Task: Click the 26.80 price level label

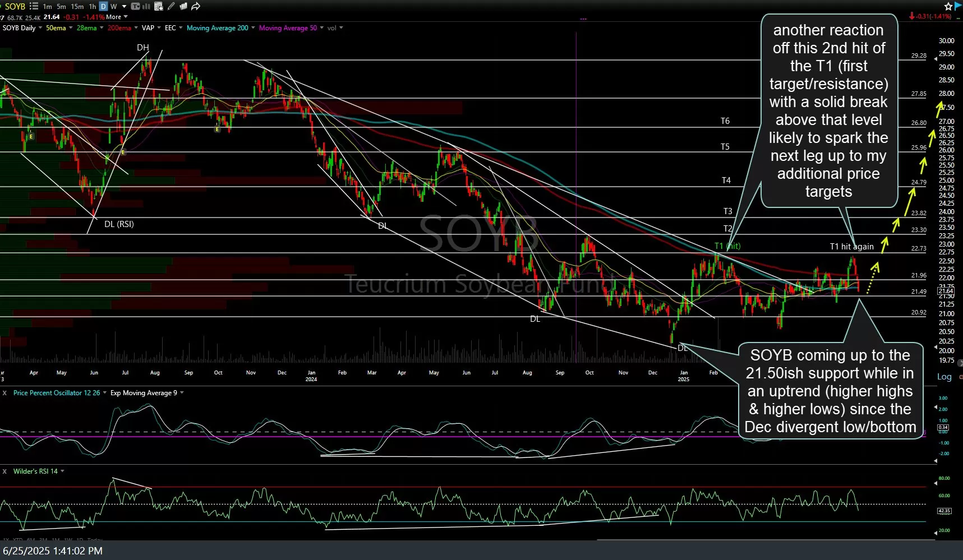Action: click(919, 123)
